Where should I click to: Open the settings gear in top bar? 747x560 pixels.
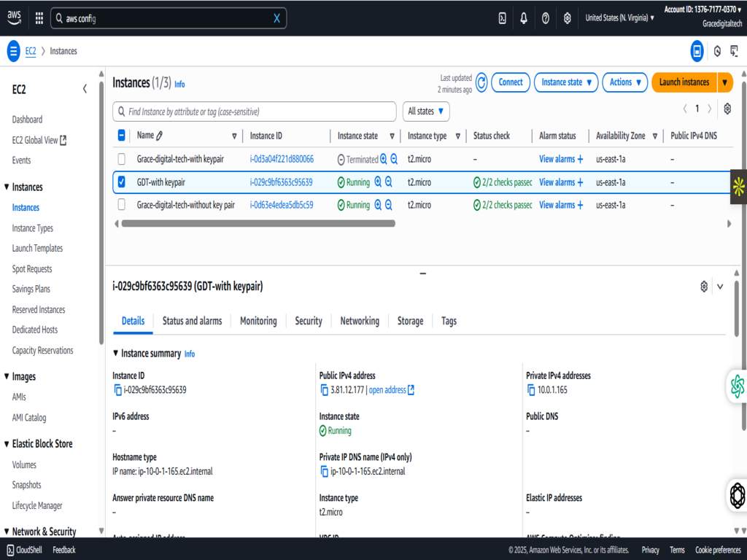(567, 18)
